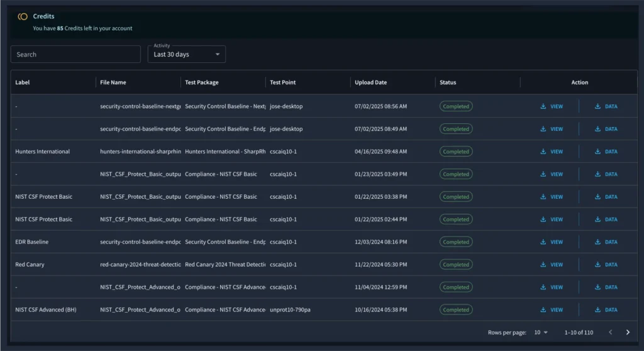Click VIEW icon for EDR Baseline row
644x351 pixels.
click(x=543, y=242)
